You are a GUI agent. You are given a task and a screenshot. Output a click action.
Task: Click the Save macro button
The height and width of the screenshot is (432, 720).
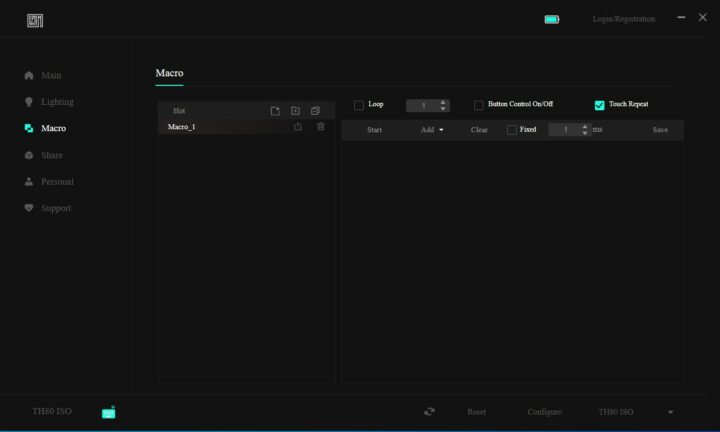(660, 130)
